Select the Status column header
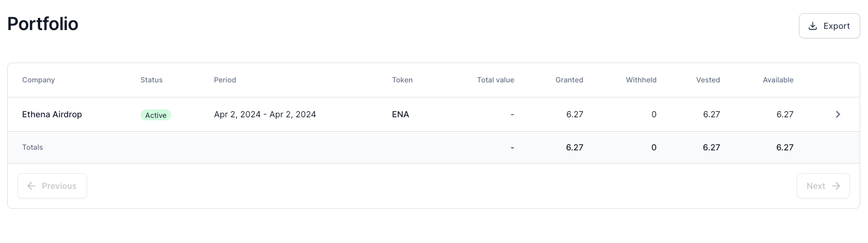The image size is (868, 243). coord(151,80)
